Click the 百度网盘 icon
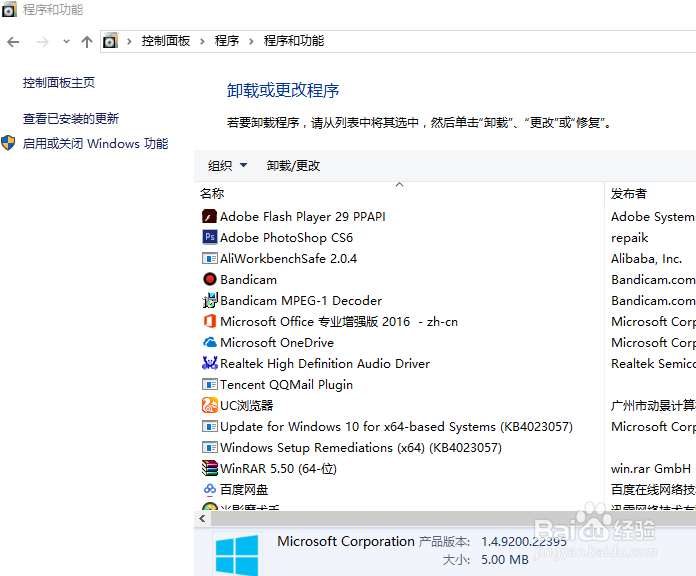696x576 pixels. click(210, 489)
